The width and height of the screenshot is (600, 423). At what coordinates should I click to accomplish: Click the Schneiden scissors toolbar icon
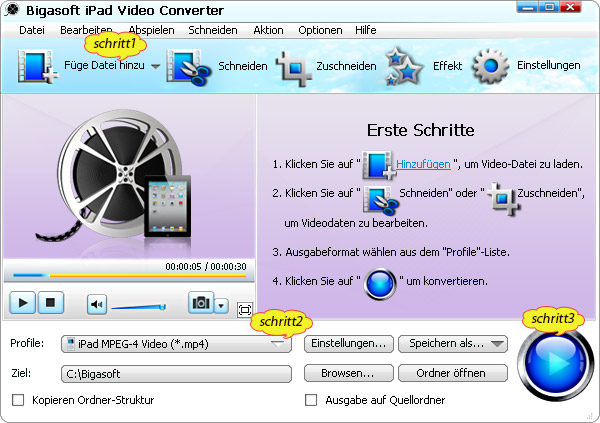point(189,67)
